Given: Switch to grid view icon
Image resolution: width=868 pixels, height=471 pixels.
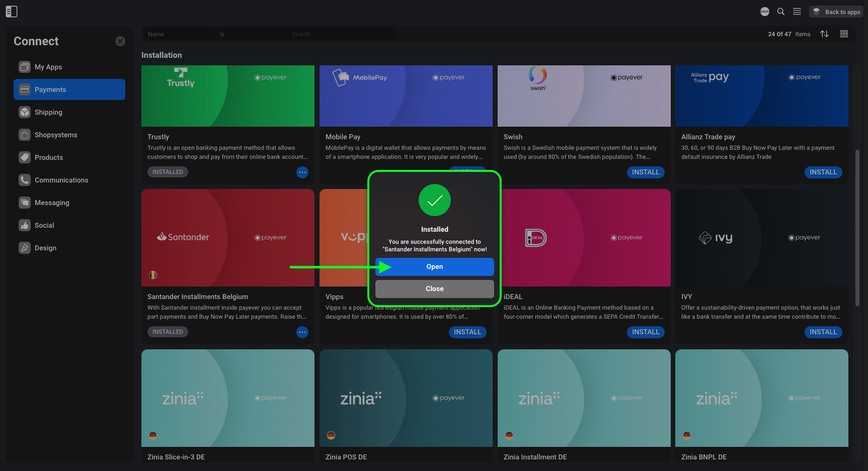Looking at the screenshot, I should pyautogui.click(x=844, y=34).
